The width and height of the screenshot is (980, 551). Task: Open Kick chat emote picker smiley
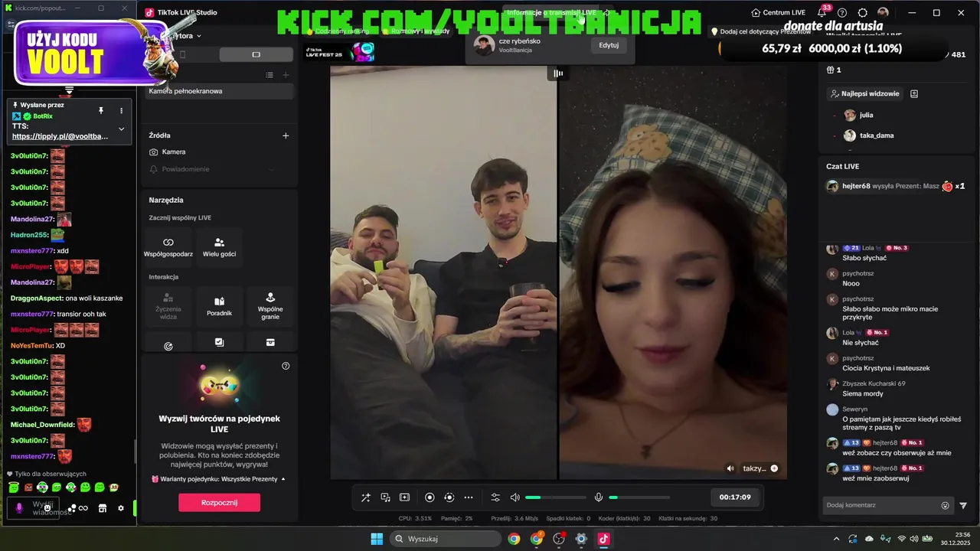point(47,507)
